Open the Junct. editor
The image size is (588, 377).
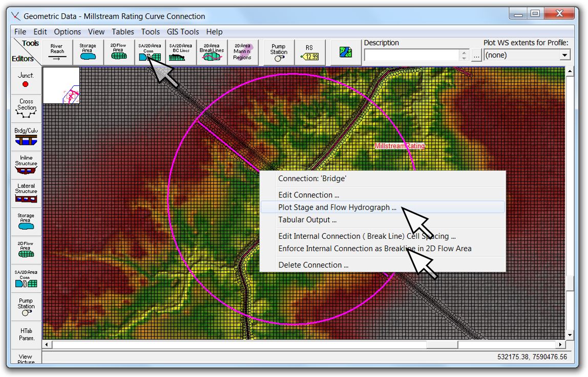coord(26,80)
